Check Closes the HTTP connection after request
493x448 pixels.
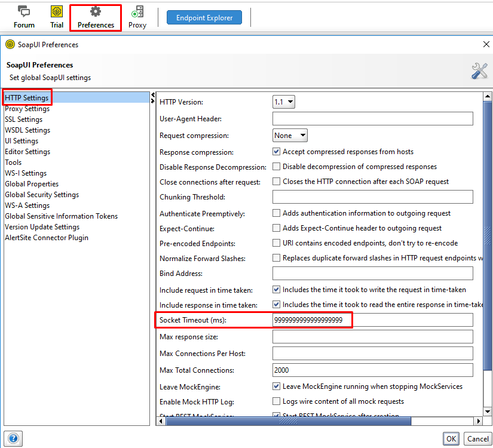276,182
